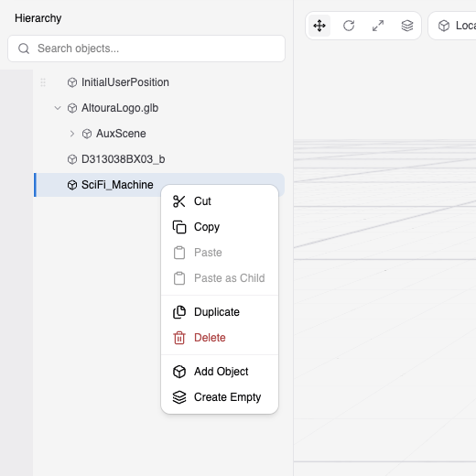Select the Rotate tool in toolbar
This screenshot has width=476, height=476.
[x=349, y=26]
